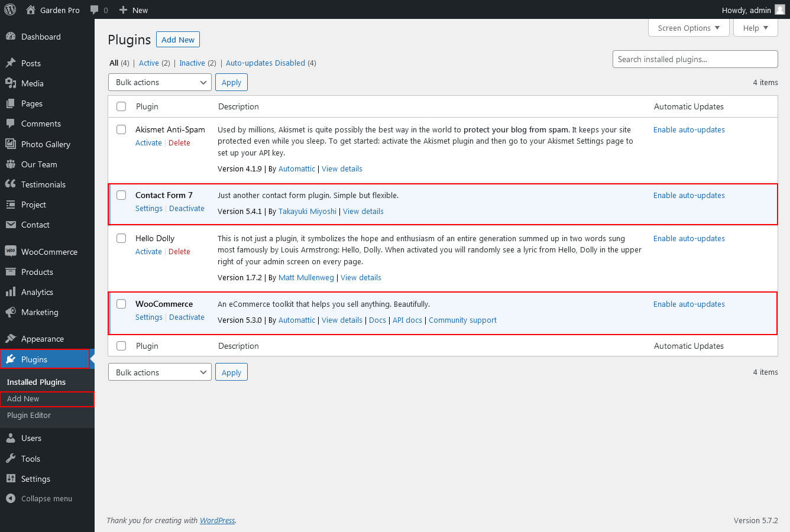
Task: Activate the Akismet Anti-Spam plugin
Action: coord(148,142)
